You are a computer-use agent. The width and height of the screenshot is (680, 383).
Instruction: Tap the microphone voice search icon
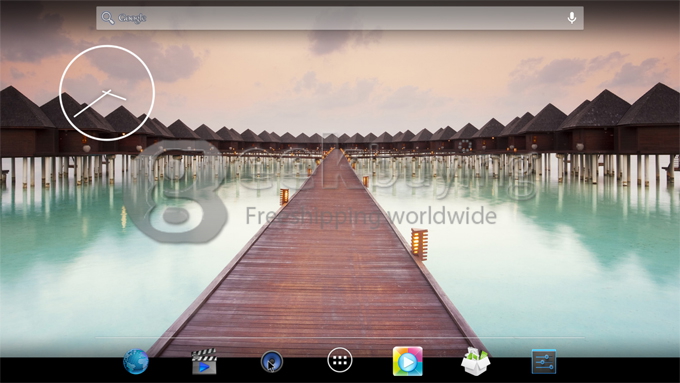point(572,18)
